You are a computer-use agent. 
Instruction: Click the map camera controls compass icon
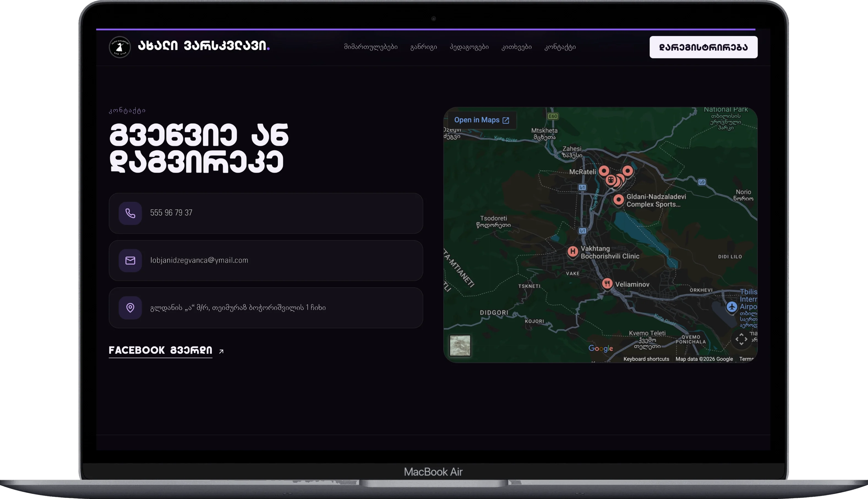(741, 339)
